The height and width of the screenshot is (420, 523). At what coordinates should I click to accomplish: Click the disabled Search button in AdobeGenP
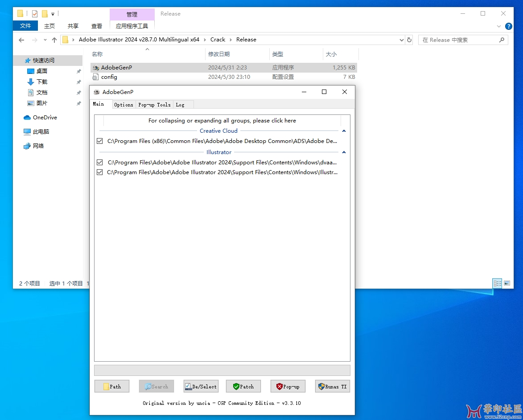tap(156, 386)
